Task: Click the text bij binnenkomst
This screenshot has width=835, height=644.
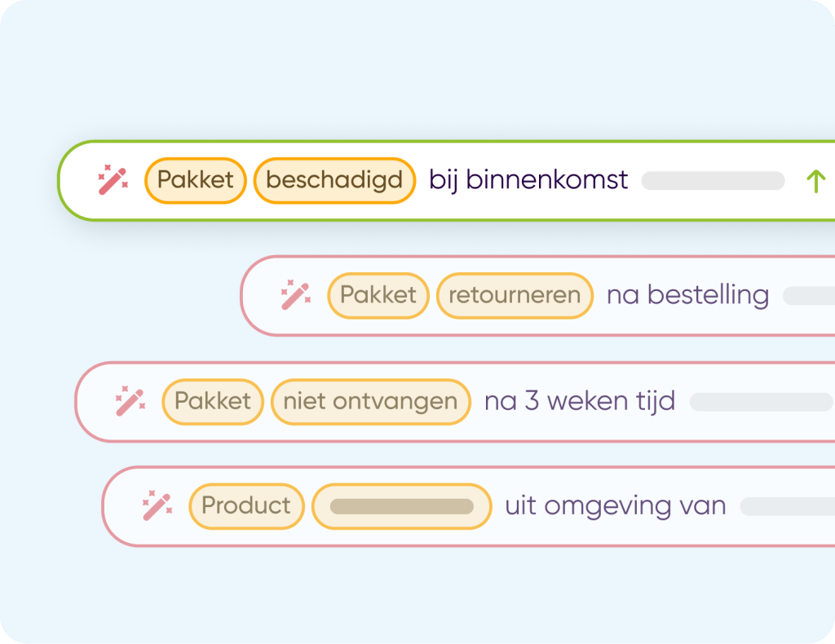Action: point(528,180)
